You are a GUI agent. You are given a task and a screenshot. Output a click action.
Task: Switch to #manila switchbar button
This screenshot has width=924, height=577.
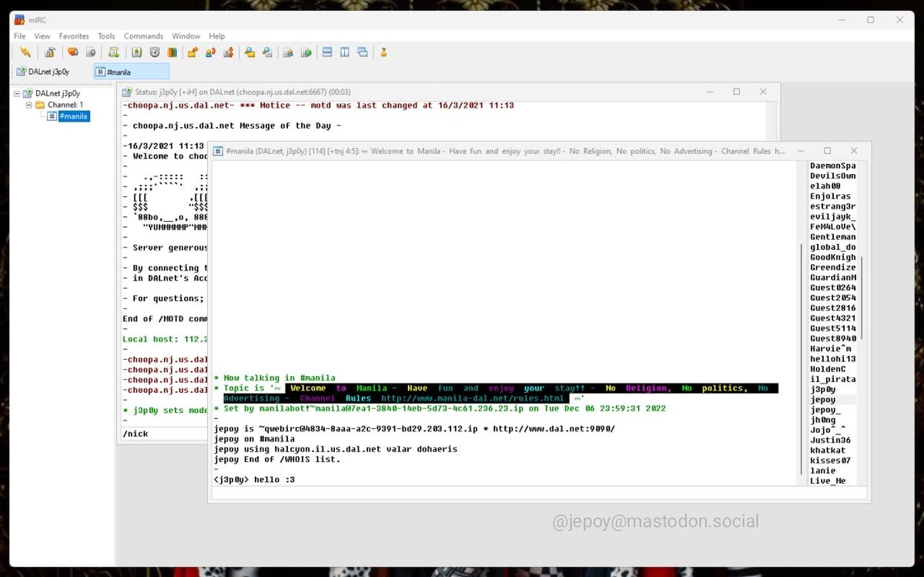pos(131,72)
